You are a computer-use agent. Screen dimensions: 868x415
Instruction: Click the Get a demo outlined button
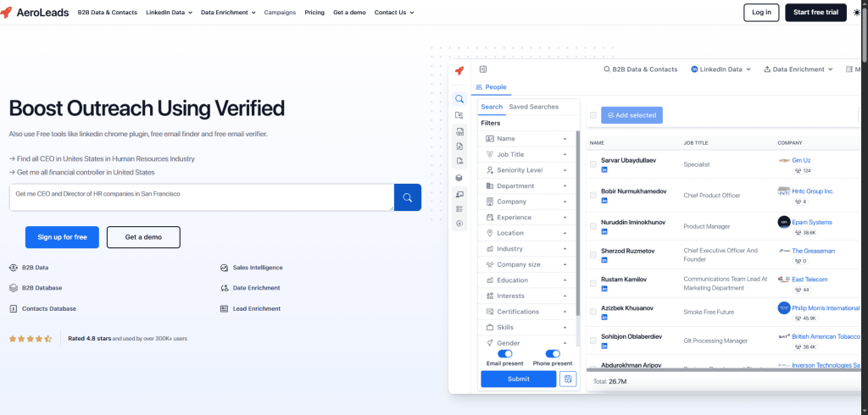click(x=143, y=237)
